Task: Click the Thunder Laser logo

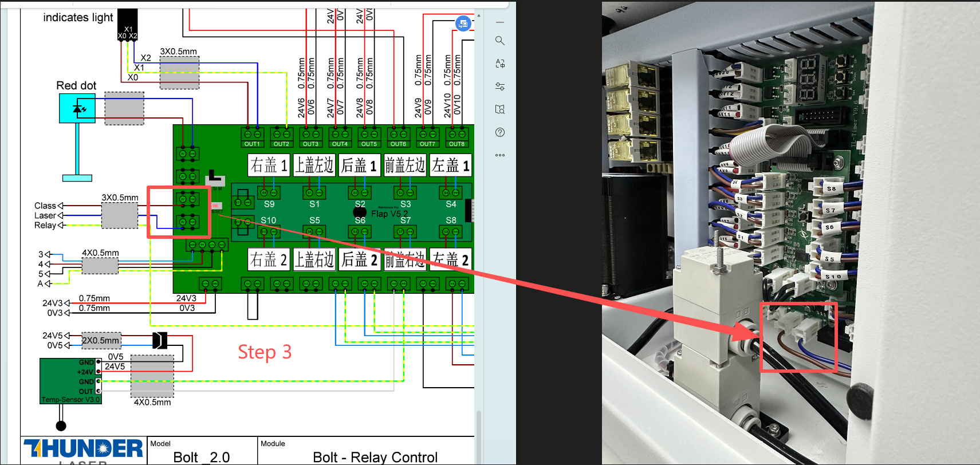Action: (x=84, y=448)
